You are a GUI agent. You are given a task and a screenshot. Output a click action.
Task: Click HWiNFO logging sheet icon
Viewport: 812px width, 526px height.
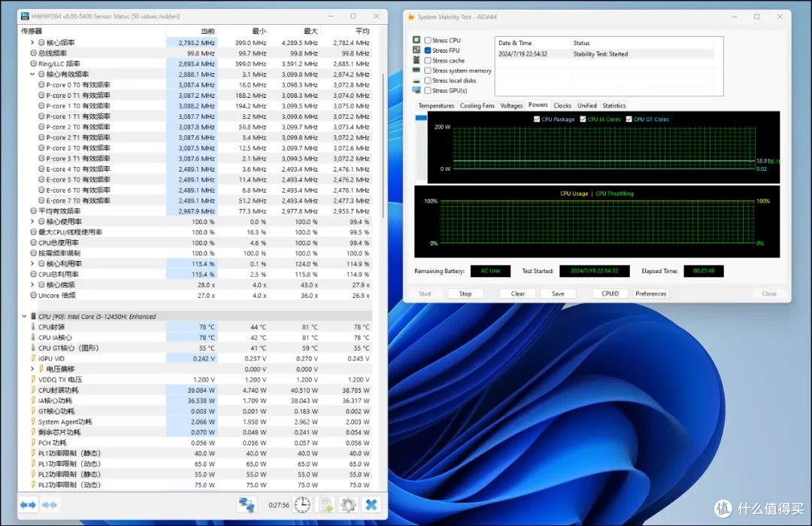coord(326,505)
